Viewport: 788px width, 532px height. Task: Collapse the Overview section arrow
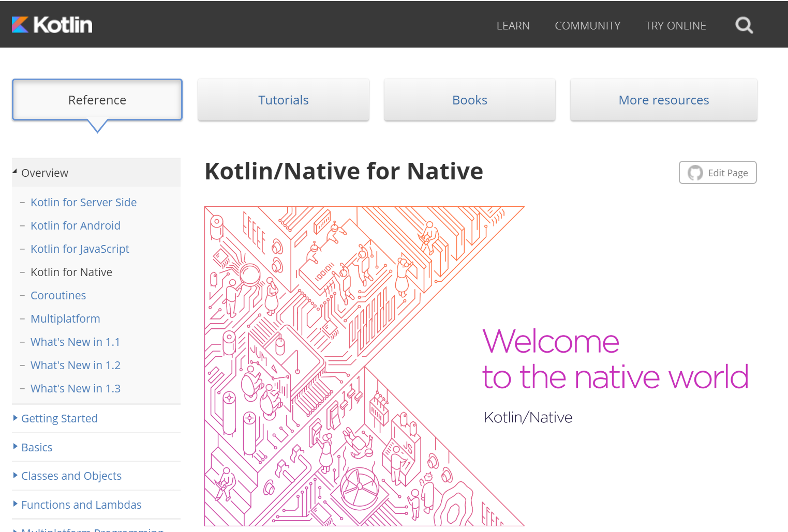pyautogui.click(x=15, y=171)
